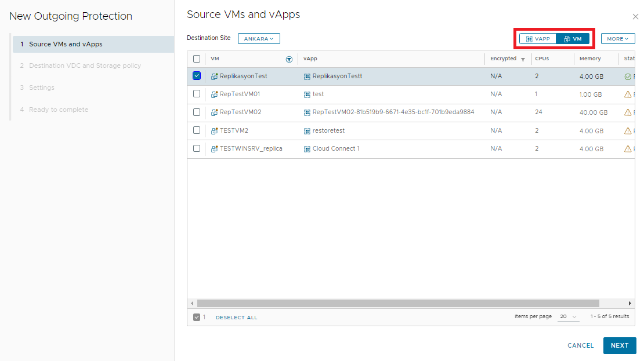The height and width of the screenshot is (361, 644).
Task: Click the warning icon in TESTVM2 row
Action: [628, 131]
